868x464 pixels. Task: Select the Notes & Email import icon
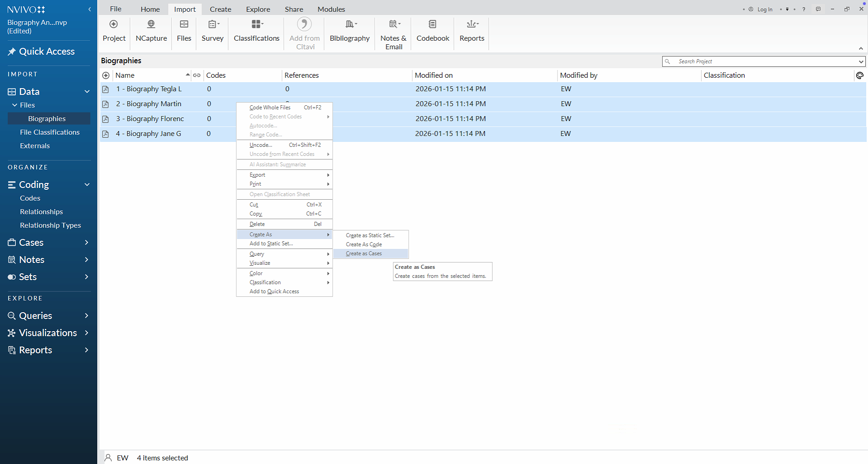tap(393, 25)
